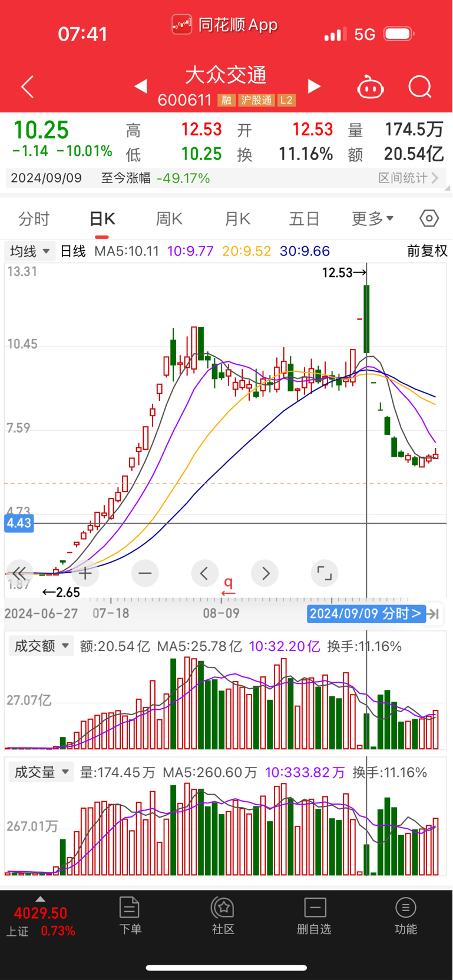Open 区间统计 interval statistics
This screenshot has height=980, width=453.
pyautogui.click(x=408, y=178)
